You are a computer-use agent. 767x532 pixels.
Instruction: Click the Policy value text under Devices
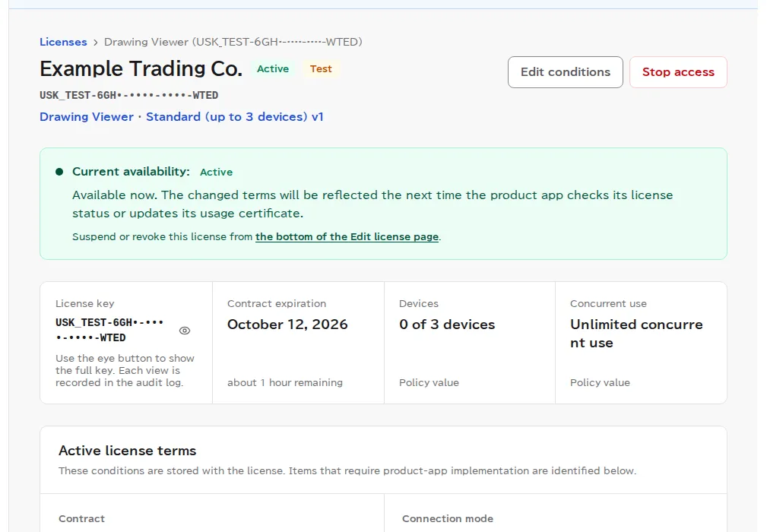[x=429, y=383]
